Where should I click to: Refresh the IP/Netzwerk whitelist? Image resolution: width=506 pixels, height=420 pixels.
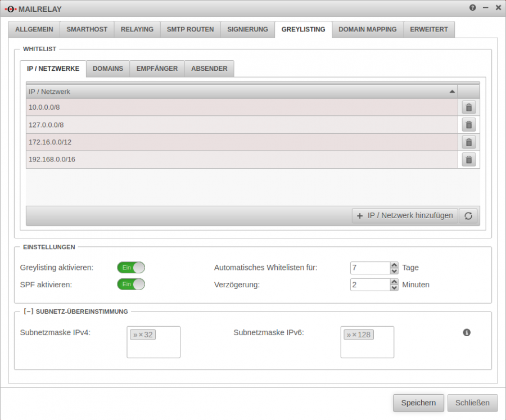(x=468, y=215)
